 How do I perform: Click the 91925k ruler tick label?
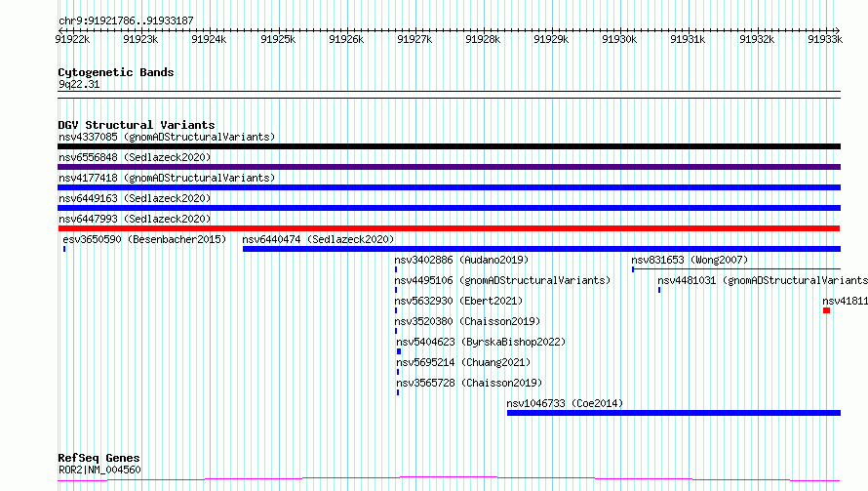(x=278, y=39)
